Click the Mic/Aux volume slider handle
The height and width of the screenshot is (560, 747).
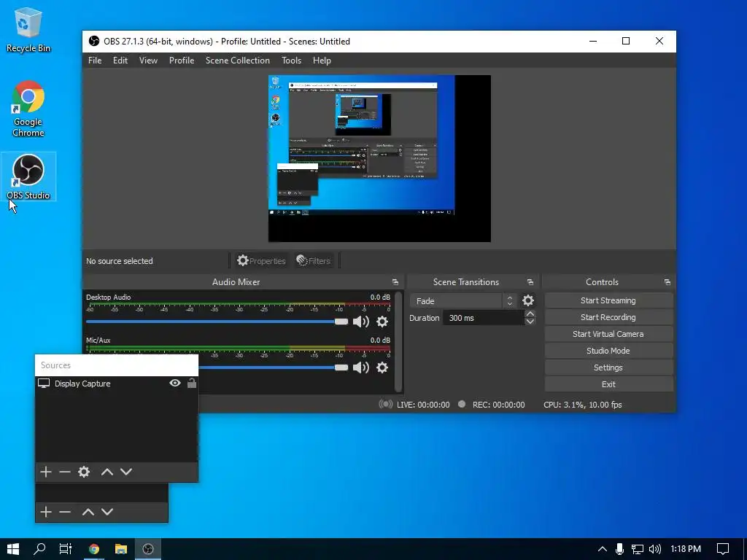pos(341,367)
